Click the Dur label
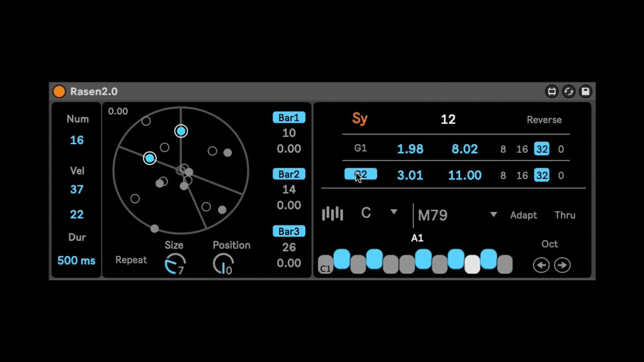 (x=77, y=237)
